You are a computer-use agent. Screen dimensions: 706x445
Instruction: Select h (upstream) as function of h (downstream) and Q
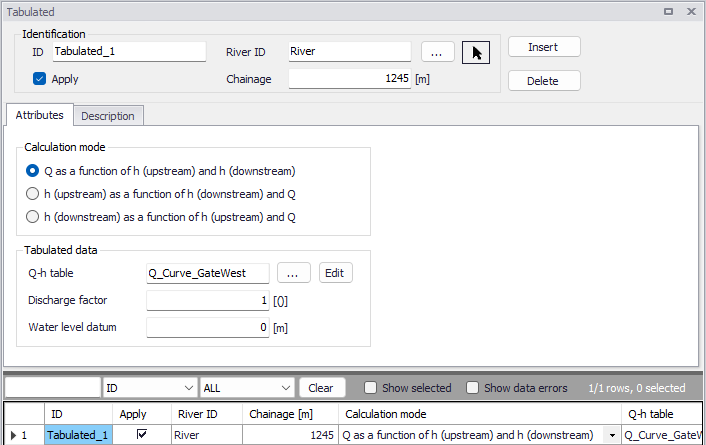[32, 194]
